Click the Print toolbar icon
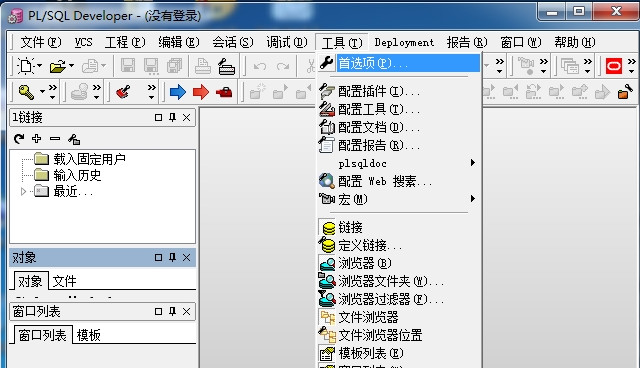Image resolution: width=640 pixels, height=368 pixels. [x=202, y=66]
